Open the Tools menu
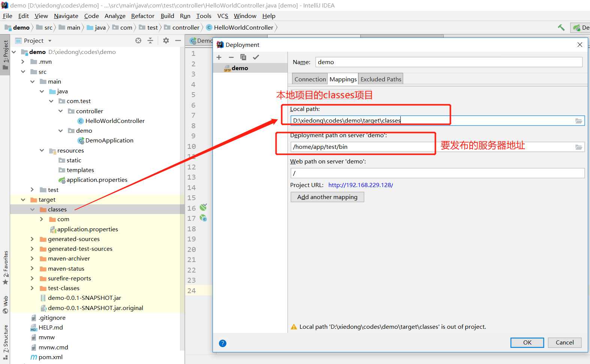Screen dimensions: 590x364 (x=204, y=16)
